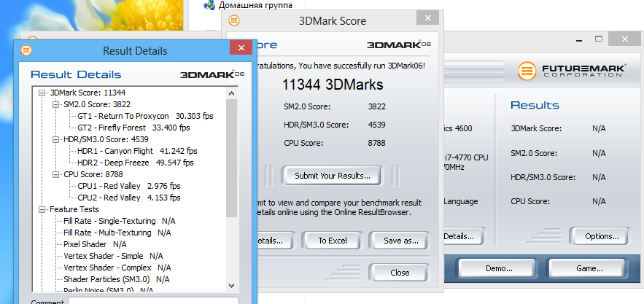The image size is (644, 304).
Task: Click the Result Details window title icon
Action: click(x=26, y=50)
